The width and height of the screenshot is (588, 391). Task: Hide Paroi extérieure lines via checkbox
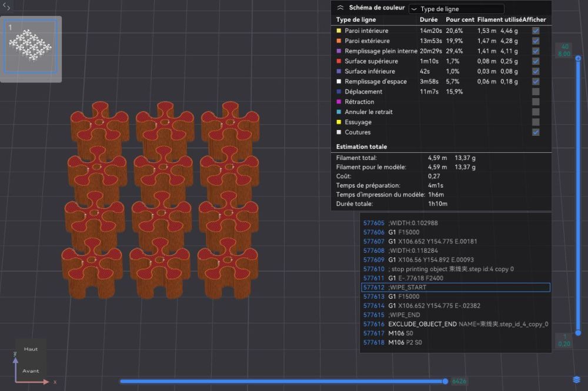click(536, 41)
